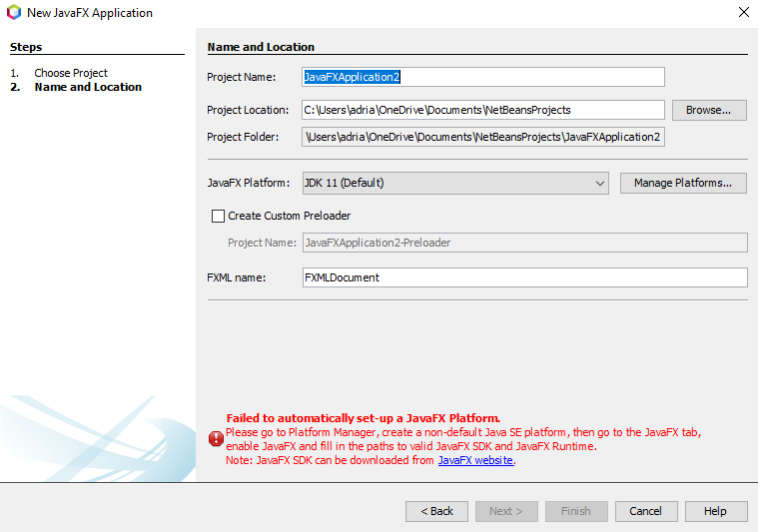The image size is (758, 532).
Task: Click the NetBeans cube icon in title bar
Action: (x=13, y=13)
